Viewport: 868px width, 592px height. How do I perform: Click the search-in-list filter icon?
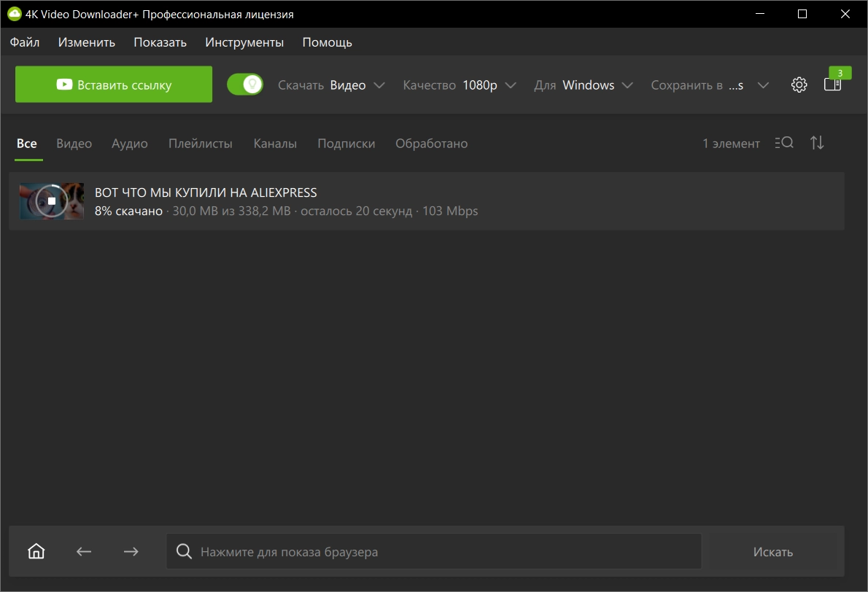[x=784, y=143]
